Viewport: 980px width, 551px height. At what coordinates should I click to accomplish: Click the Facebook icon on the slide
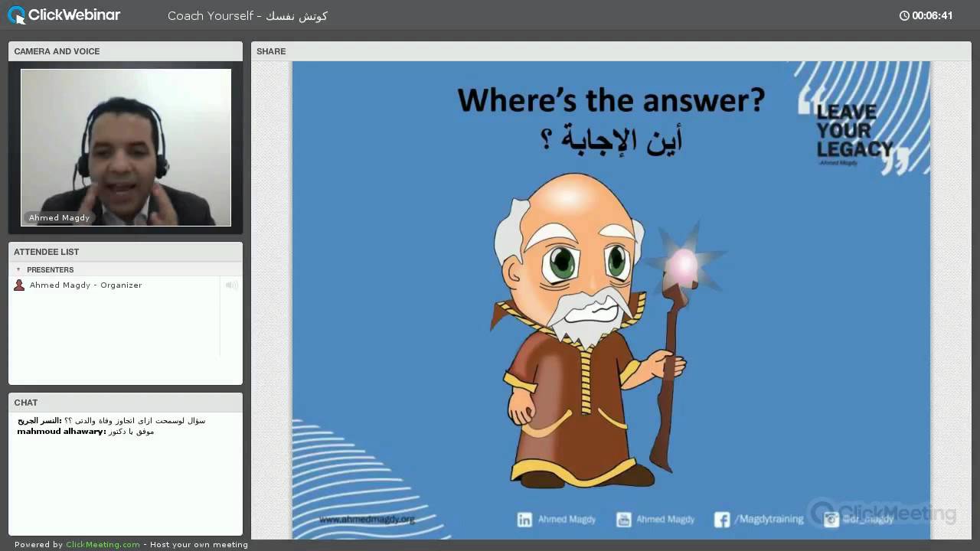pos(721,520)
